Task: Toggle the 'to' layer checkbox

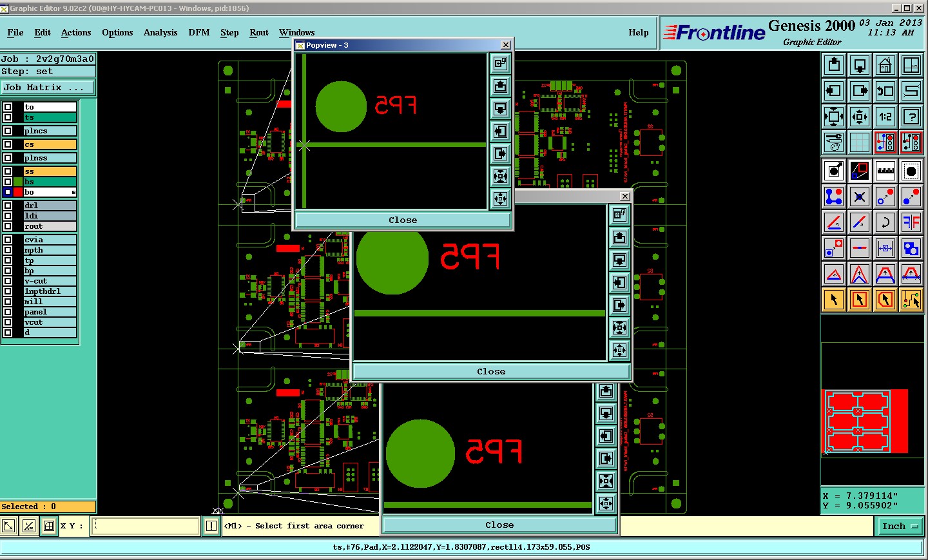Action: (8, 107)
